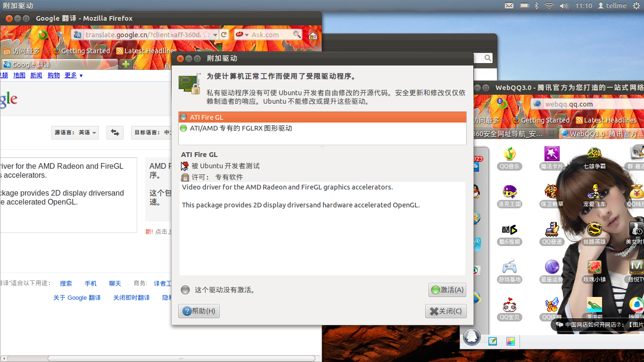Open 聊天 link at page bottom
Viewport: 644px width, 362px height.
115,283
